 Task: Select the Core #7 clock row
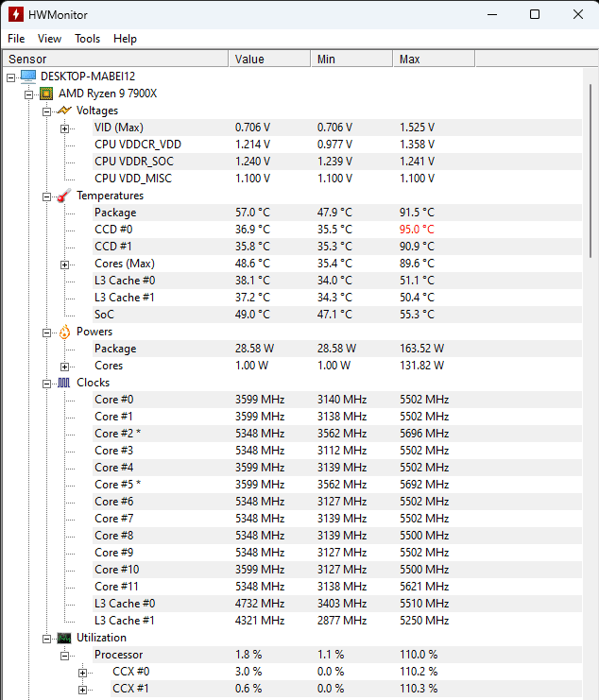337,519
